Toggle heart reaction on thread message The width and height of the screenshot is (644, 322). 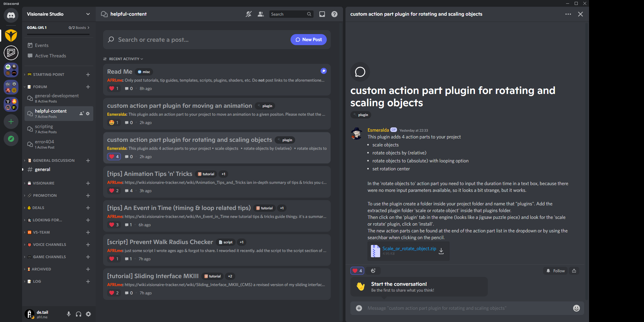(x=357, y=271)
